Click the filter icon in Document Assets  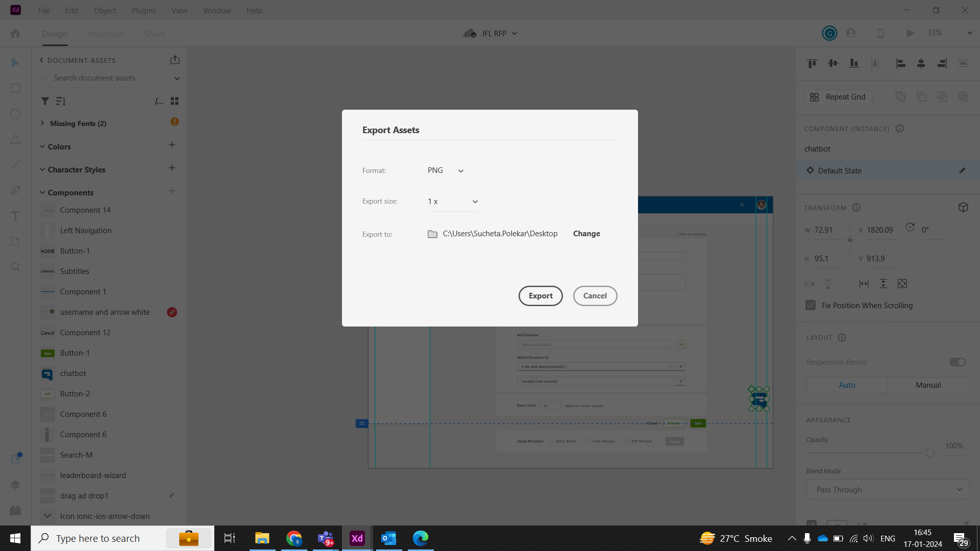point(45,101)
